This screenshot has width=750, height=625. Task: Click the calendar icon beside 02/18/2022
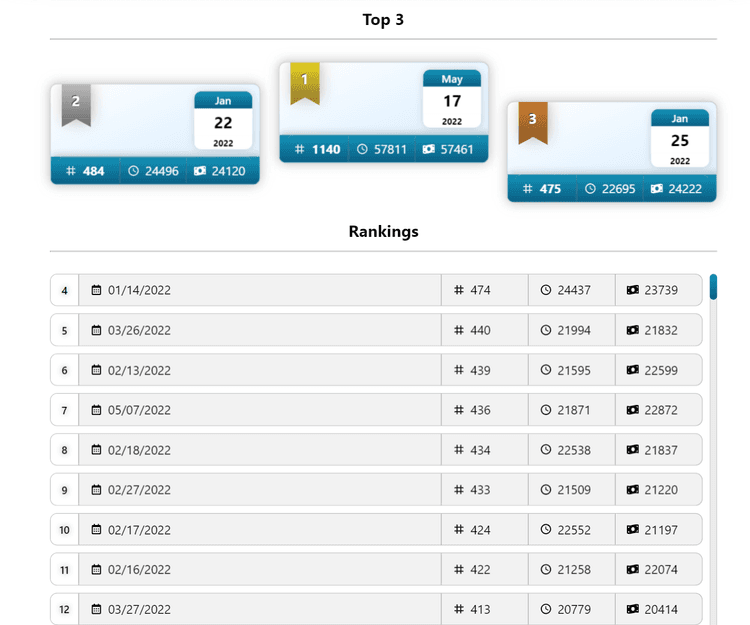point(96,450)
